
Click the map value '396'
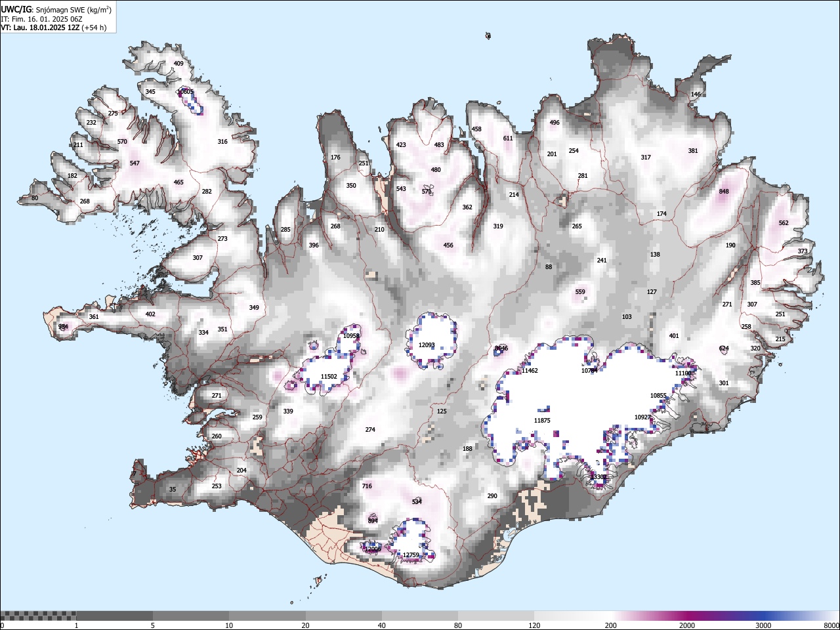(314, 245)
